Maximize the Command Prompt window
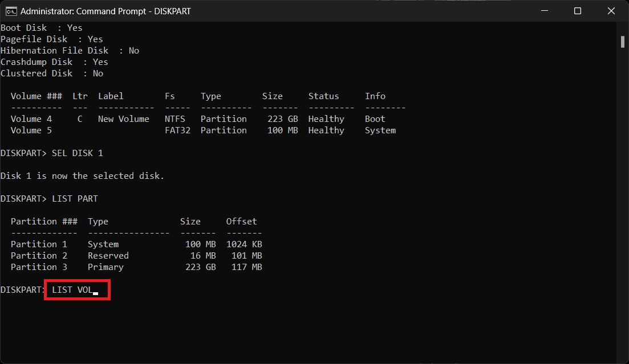Image resolution: width=629 pixels, height=364 pixels. [x=577, y=11]
